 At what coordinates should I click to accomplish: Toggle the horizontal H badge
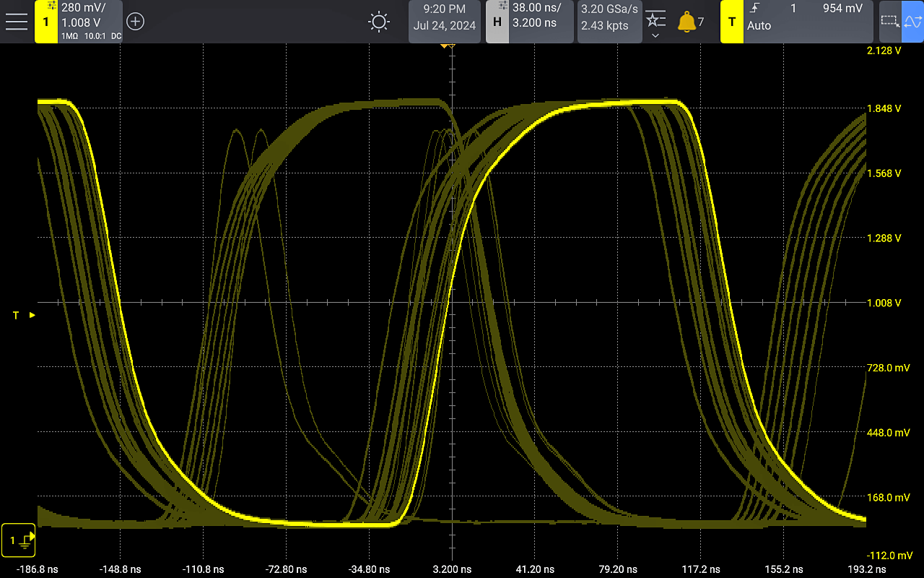tap(497, 22)
